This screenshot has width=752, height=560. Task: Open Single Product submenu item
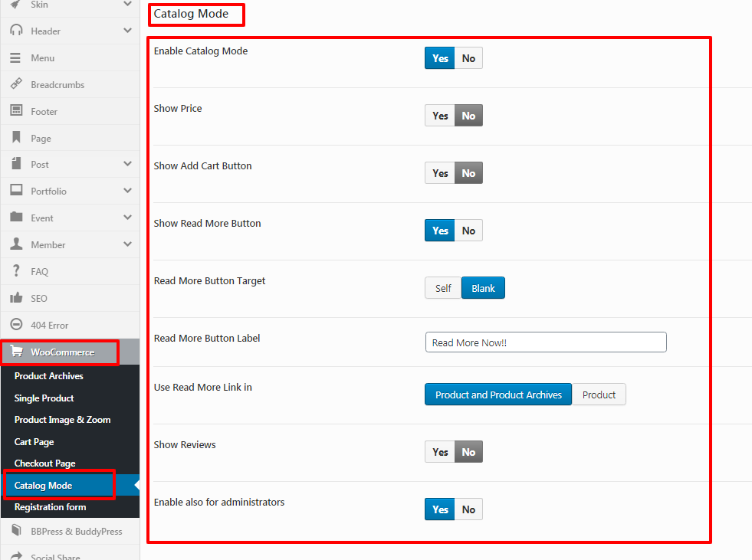click(x=70, y=398)
